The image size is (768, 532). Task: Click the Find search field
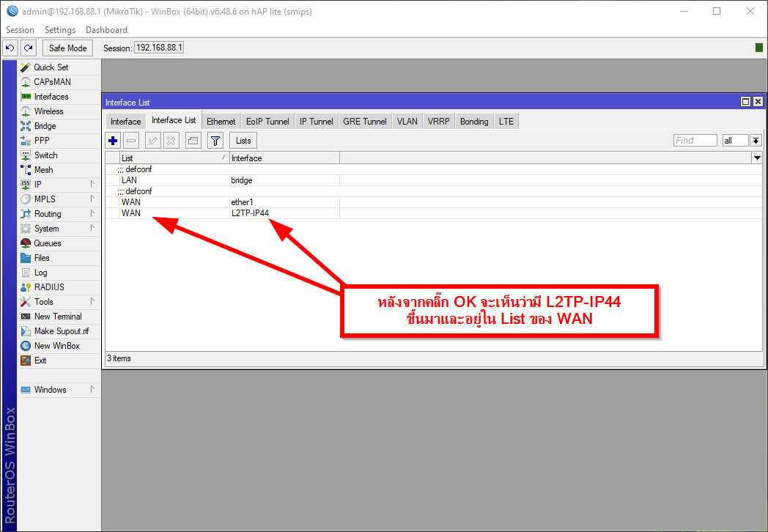pyautogui.click(x=695, y=141)
